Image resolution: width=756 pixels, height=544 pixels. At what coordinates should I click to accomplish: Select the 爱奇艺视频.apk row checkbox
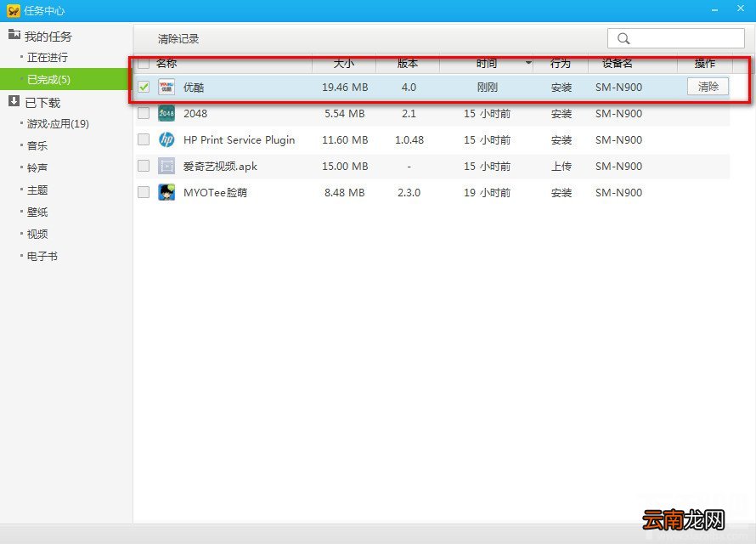pyautogui.click(x=144, y=166)
